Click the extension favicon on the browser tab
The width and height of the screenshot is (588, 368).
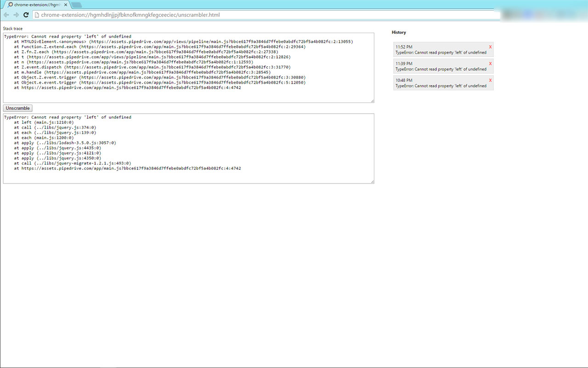10,4
